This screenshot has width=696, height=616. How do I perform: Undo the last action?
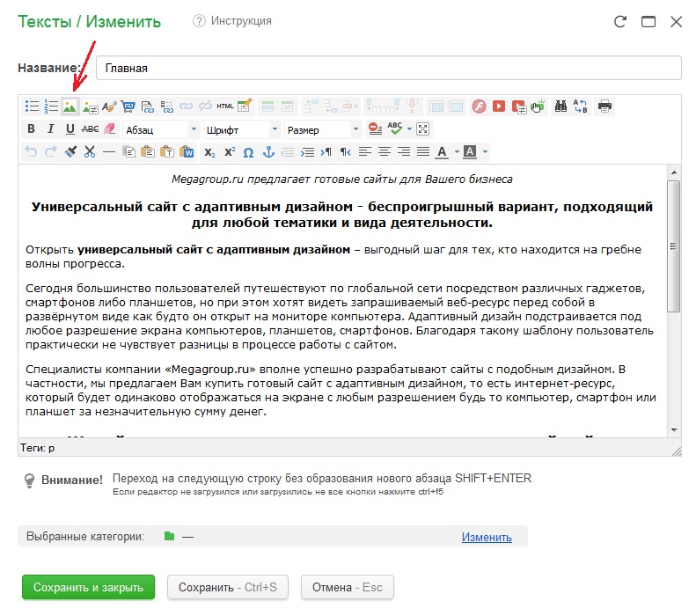(x=31, y=151)
